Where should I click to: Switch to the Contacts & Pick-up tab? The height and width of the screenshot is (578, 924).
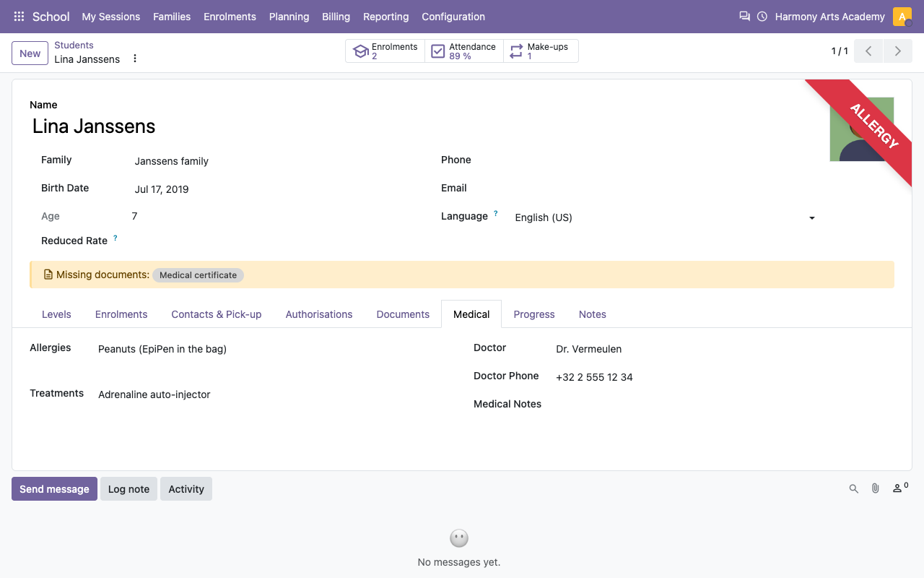click(x=217, y=314)
